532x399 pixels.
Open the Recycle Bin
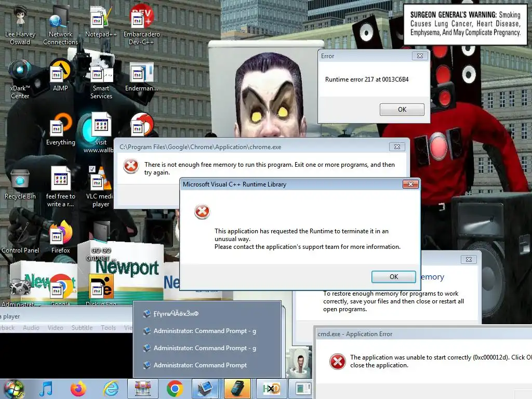click(x=20, y=184)
